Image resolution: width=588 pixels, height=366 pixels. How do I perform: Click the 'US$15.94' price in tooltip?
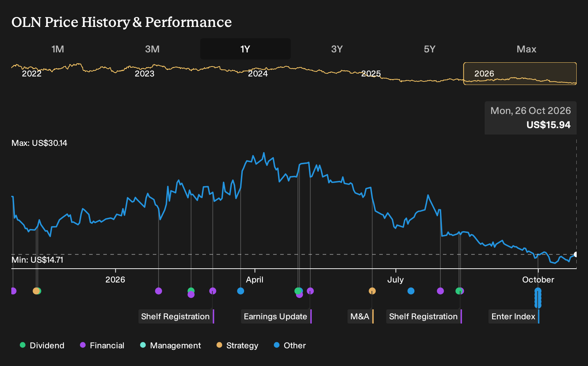tap(548, 125)
